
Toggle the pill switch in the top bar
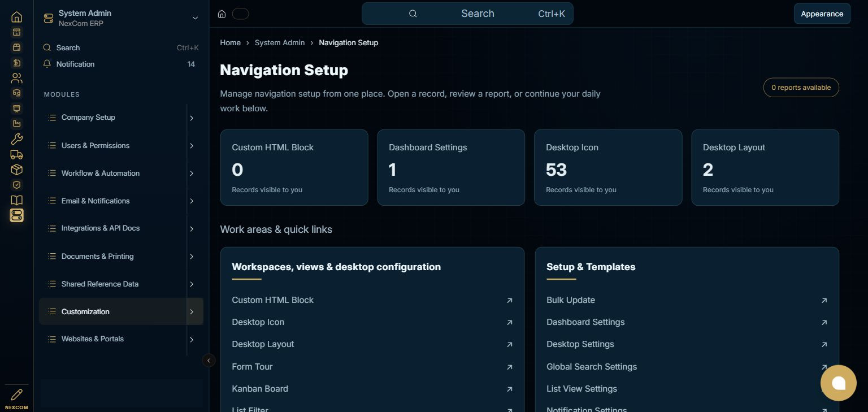(241, 14)
